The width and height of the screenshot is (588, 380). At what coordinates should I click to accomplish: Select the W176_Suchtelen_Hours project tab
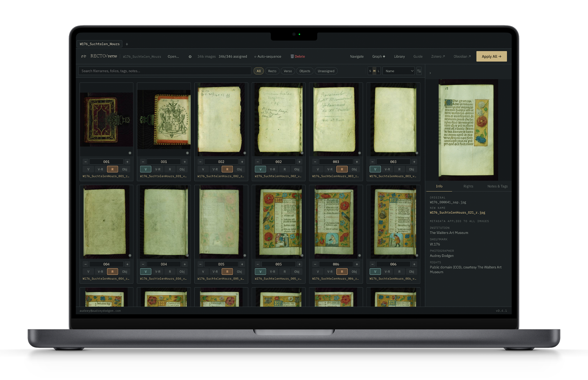(x=100, y=44)
